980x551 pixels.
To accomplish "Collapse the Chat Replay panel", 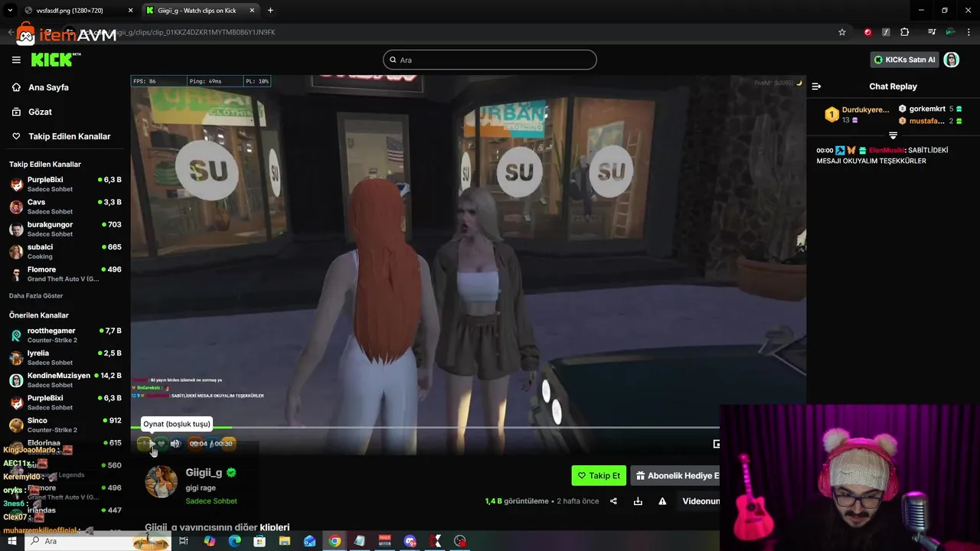I will 816,86.
